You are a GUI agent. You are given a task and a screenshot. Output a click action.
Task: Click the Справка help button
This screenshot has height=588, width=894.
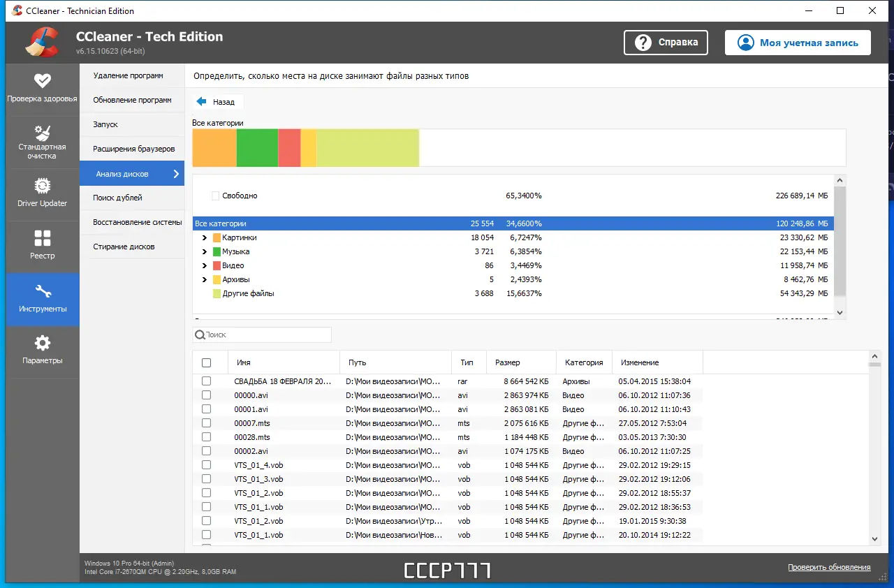coord(666,43)
